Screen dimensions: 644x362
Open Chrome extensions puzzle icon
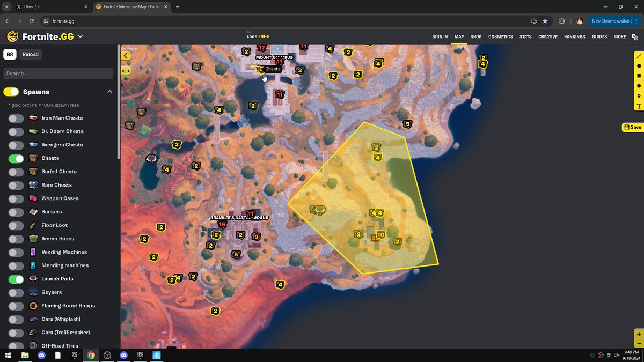click(x=562, y=21)
